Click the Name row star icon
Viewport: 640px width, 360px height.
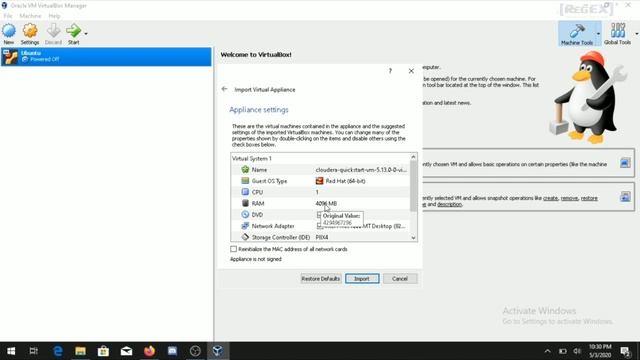[245, 169]
